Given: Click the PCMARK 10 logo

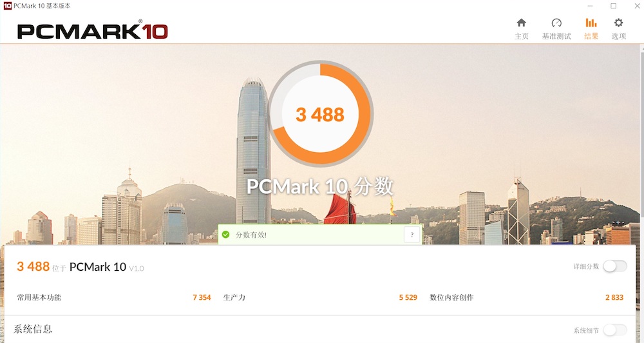Looking at the screenshot, I should click(x=92, y=31).
